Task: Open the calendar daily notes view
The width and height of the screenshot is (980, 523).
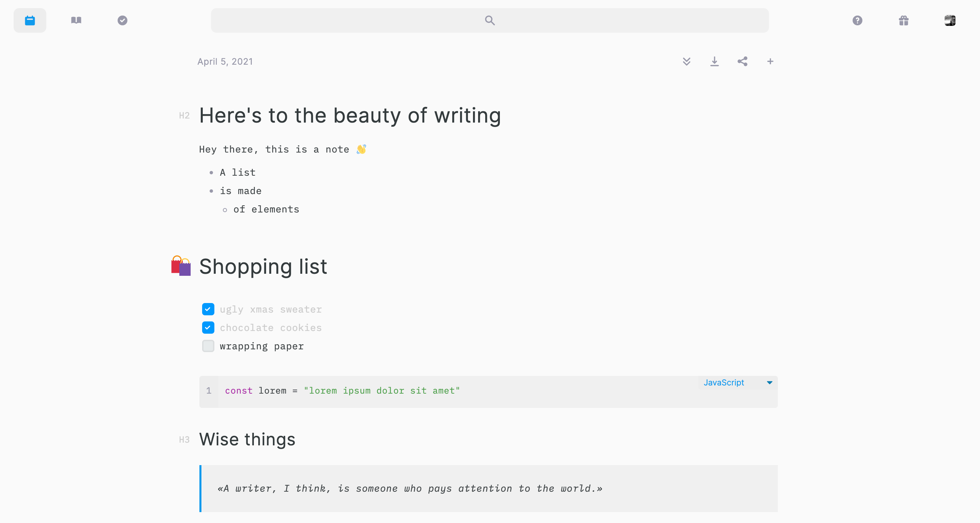Action: 30,20
